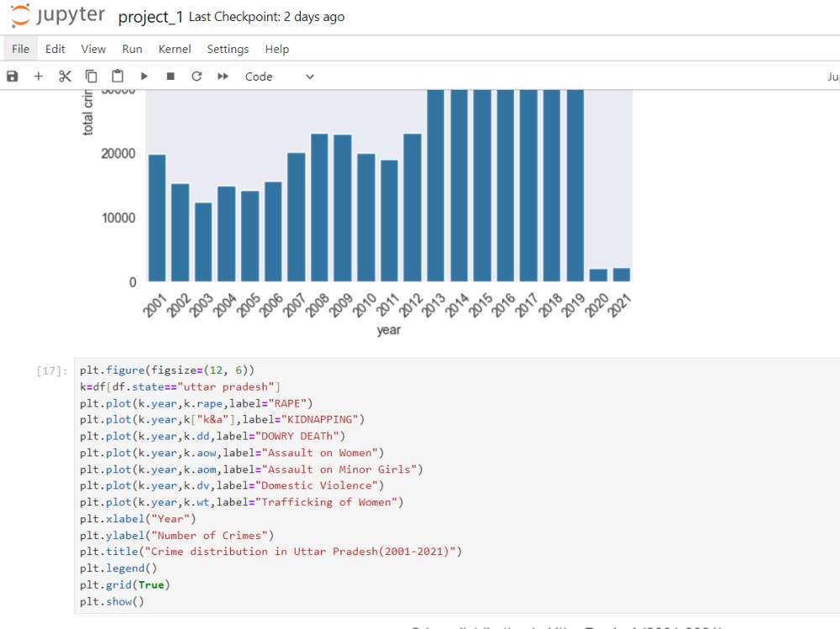
Task: Click the y-axis tick label 10000
Action: click(118, 218)
